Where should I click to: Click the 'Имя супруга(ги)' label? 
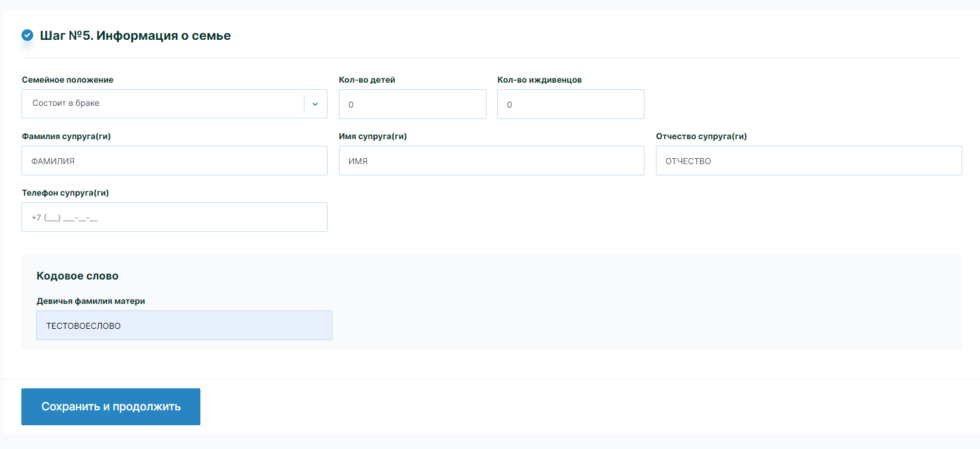coord(373,136)
